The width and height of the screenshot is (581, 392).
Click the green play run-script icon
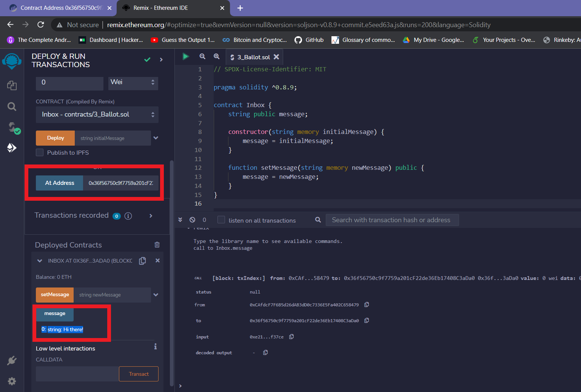tap(185, 57)
